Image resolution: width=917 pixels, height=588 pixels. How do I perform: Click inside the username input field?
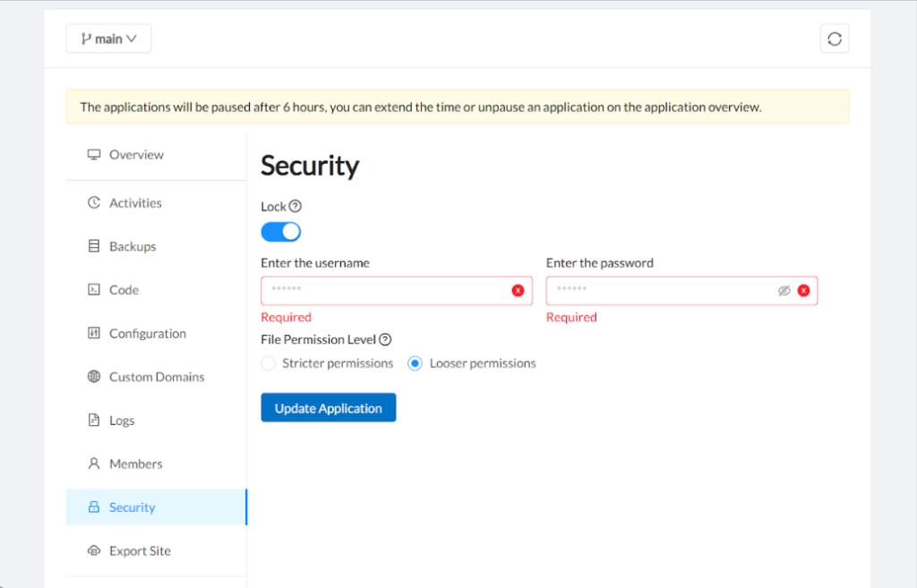click(376, 290)
